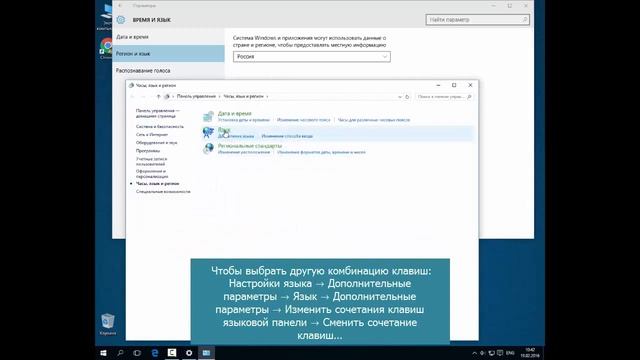This screenshot has height=360, width=640.
Task: Open the Chrome shortcut on the desktop
Action: pyautogui.click(x=106, y=49)
